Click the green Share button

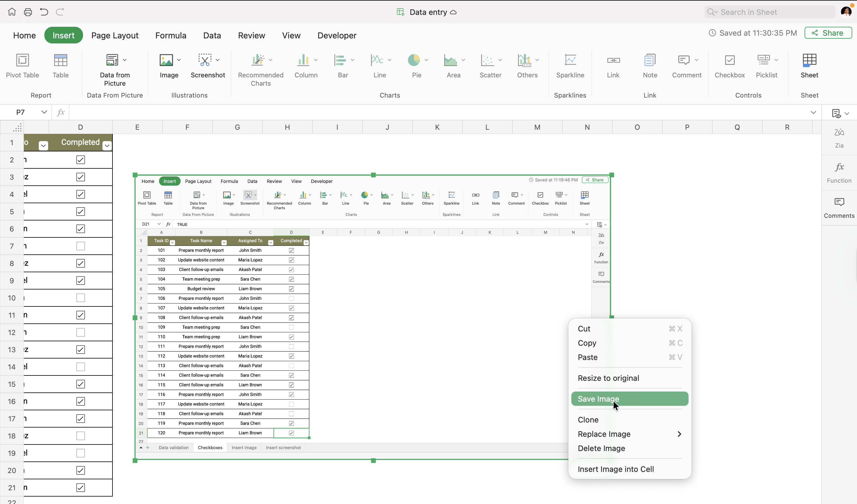click(828, 33)
